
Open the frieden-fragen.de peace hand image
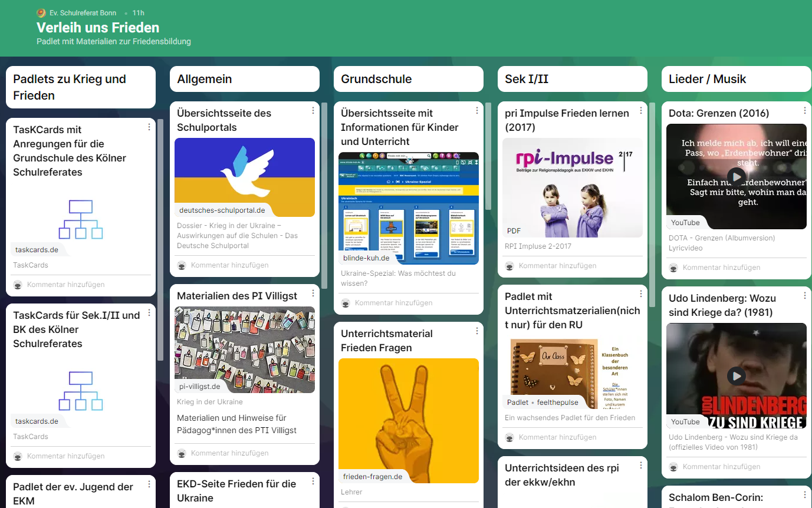[x=409, y=421]
